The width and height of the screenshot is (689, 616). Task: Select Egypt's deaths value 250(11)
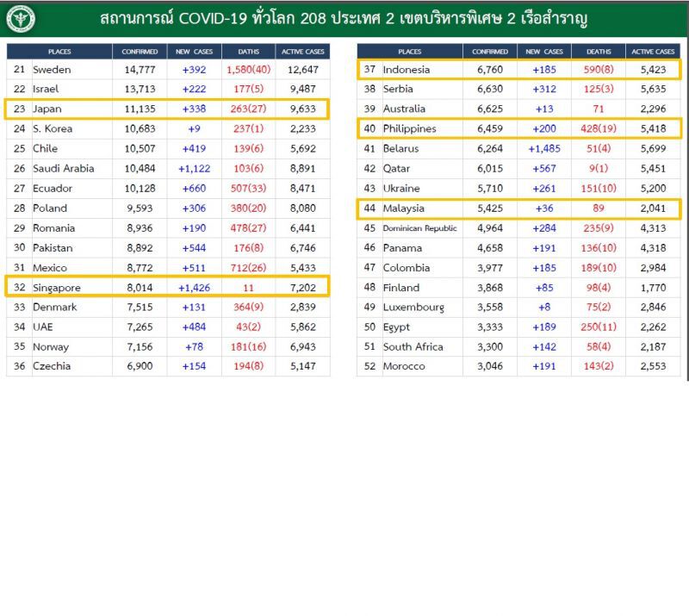(599, 327)
